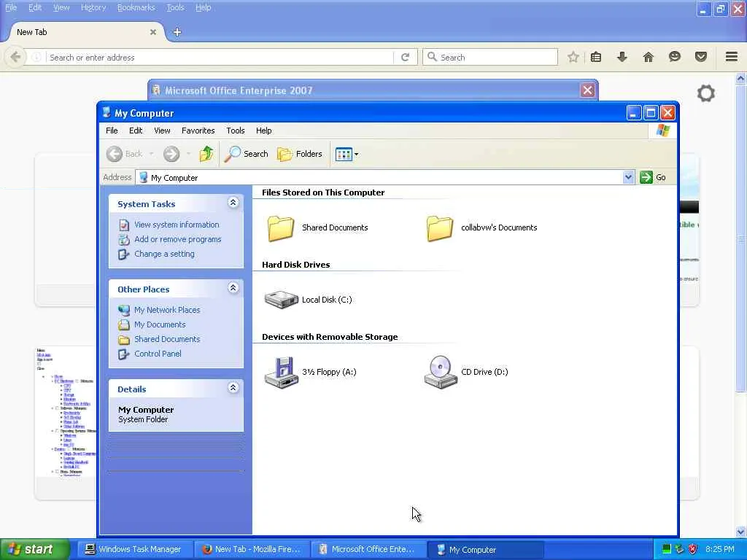Switch to New Tab - Mozilla Firefox taskbar button
Image resolution: width=747 pixels, height=560 pixels.
click(252, 550)
